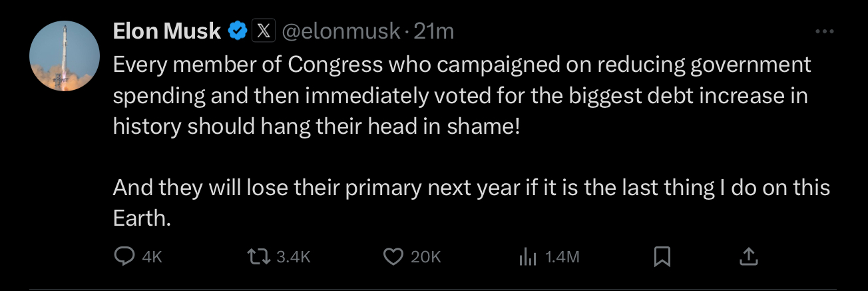Open the Elon Musk display name
Image resolution: width=868 pixels, height=291 pixels.
tap(167, 31)
